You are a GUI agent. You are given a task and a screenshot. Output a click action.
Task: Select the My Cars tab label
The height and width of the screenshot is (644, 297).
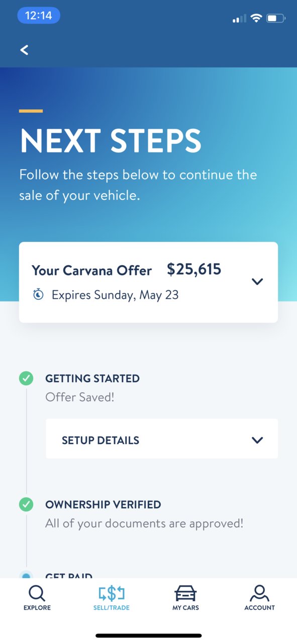coord(185,608)
